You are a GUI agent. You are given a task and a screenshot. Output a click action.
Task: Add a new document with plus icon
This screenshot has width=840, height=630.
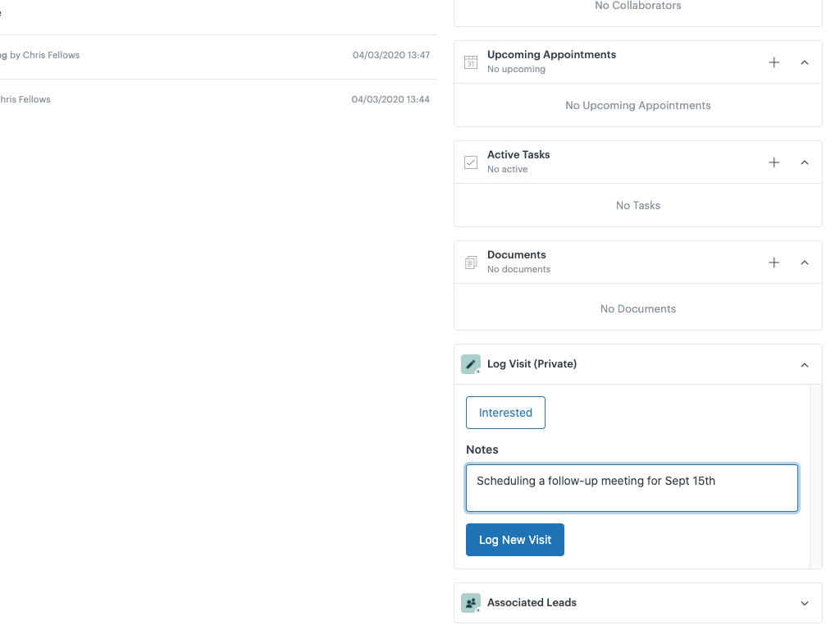(x=774, y=262)
